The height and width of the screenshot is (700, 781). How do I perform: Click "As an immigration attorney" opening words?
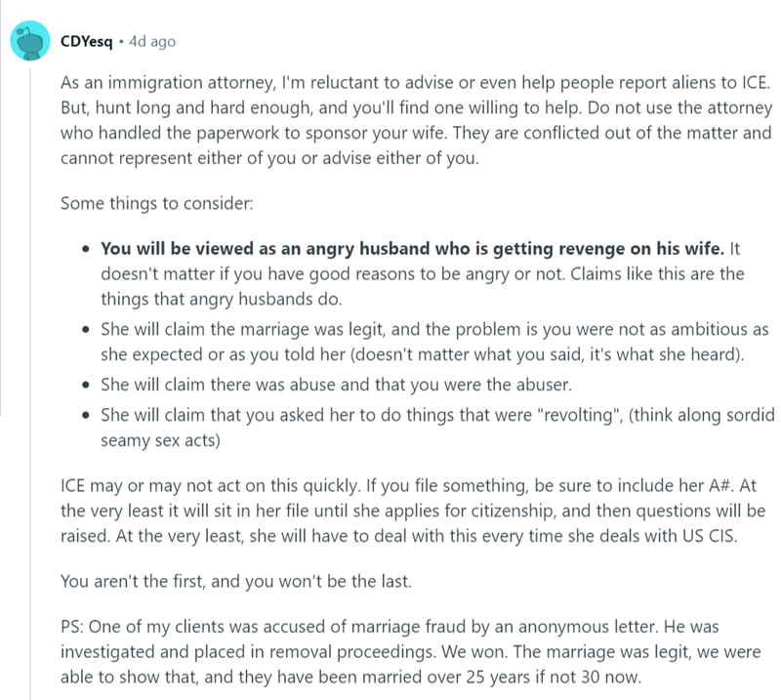[168, 82]
